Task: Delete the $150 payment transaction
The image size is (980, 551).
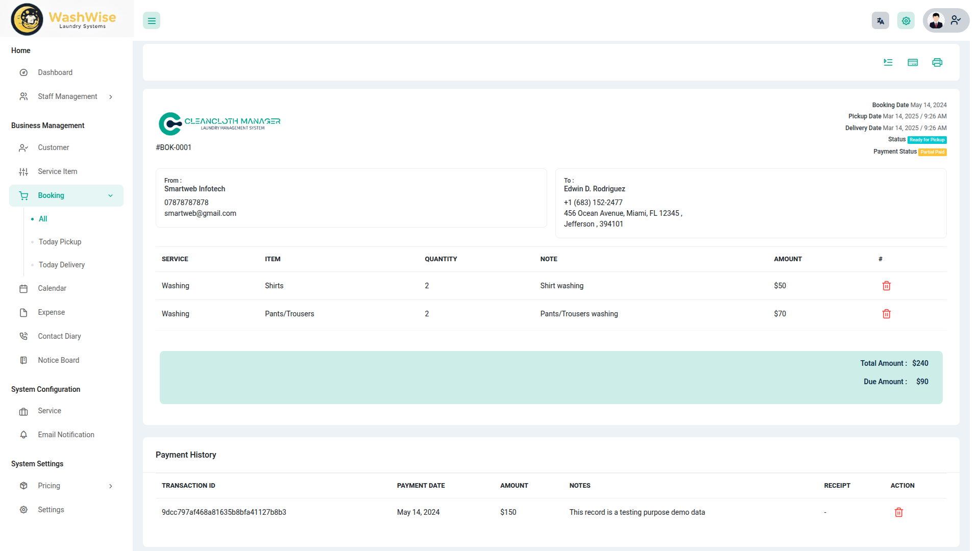Action: 898,512
